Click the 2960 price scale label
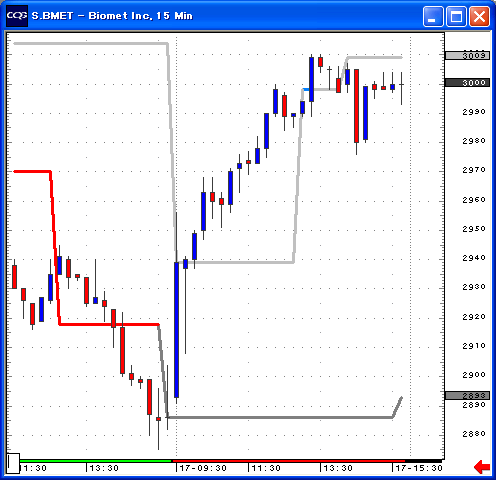 tap(474, 200)
